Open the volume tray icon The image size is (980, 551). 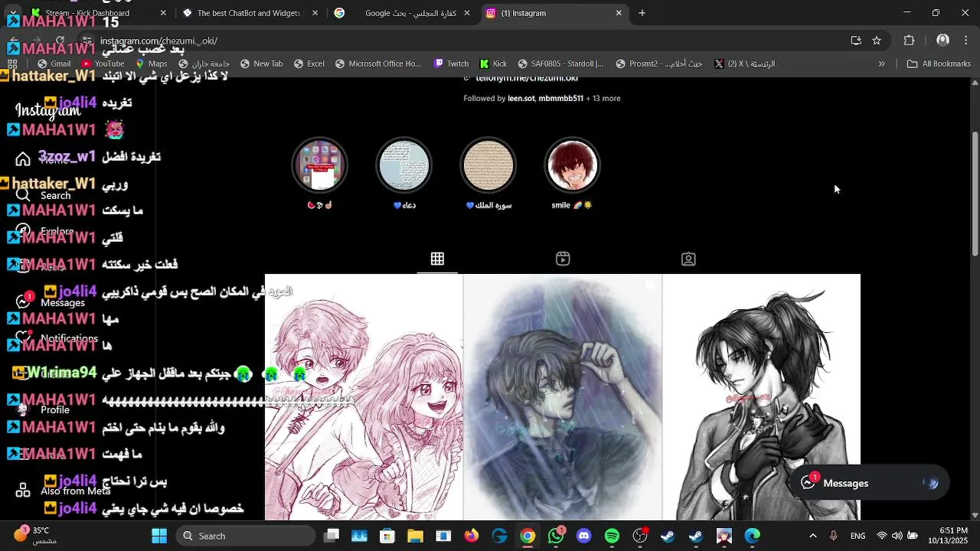(897, 536)
